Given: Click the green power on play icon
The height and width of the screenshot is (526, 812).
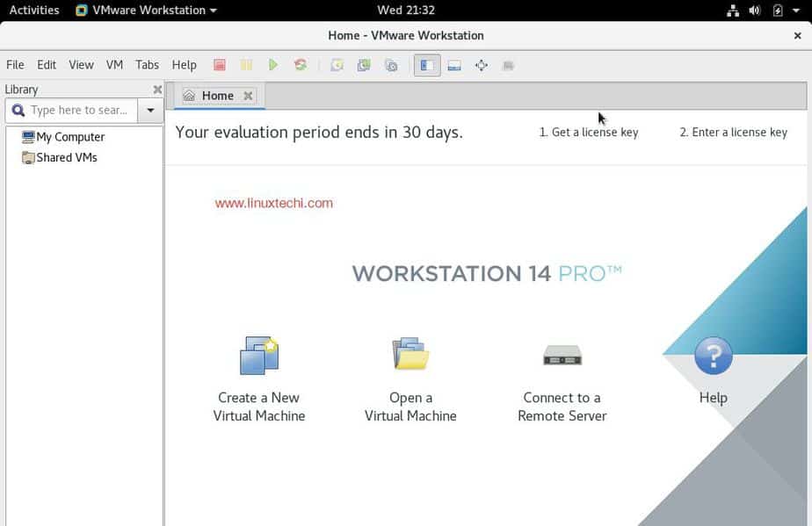Looking at the screenshot, I should tap(273, 65).
